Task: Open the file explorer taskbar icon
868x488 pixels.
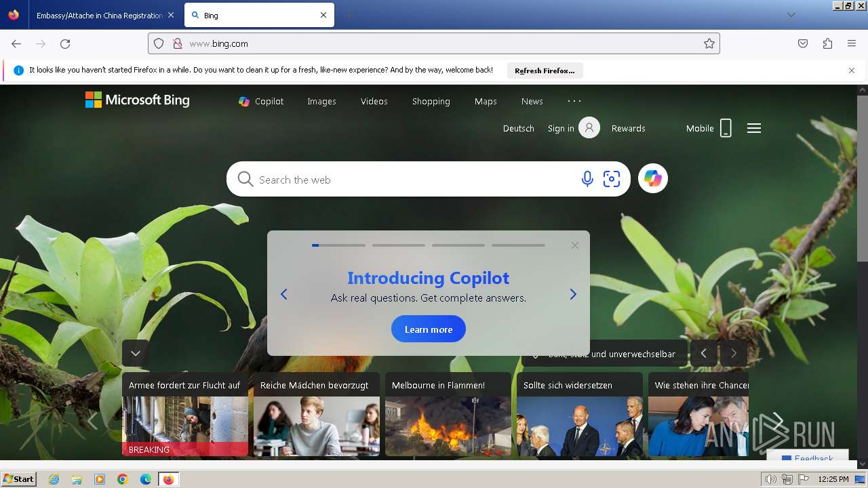Action: pos(77,479)
